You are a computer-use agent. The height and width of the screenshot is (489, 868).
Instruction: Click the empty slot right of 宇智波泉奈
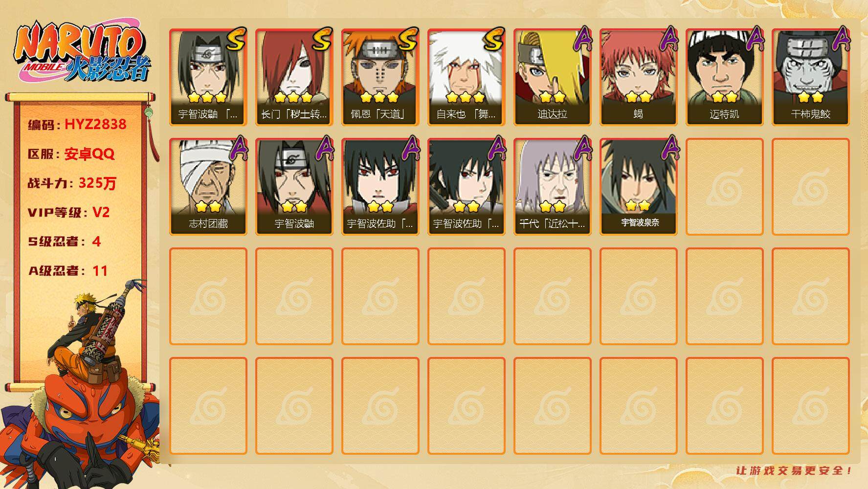pos(724,187)
